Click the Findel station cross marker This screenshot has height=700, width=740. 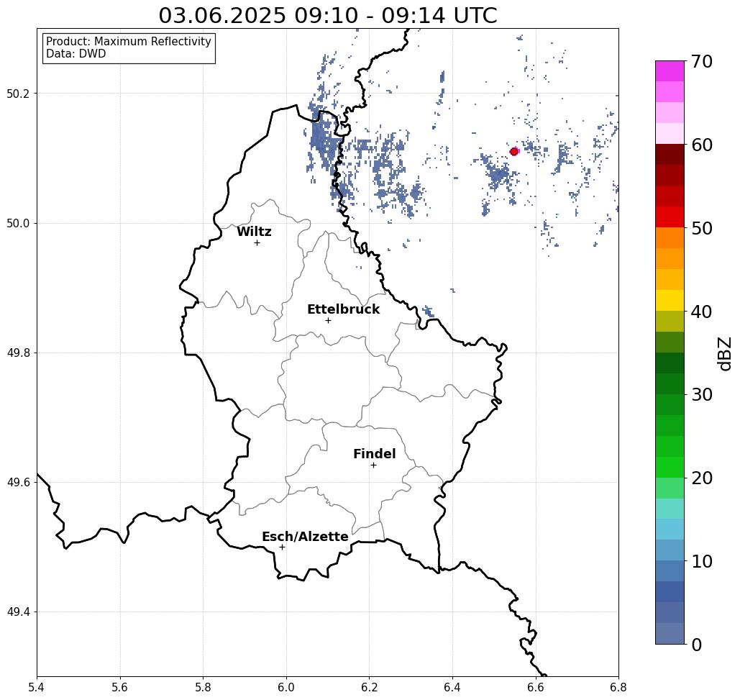tap(373, 465)
